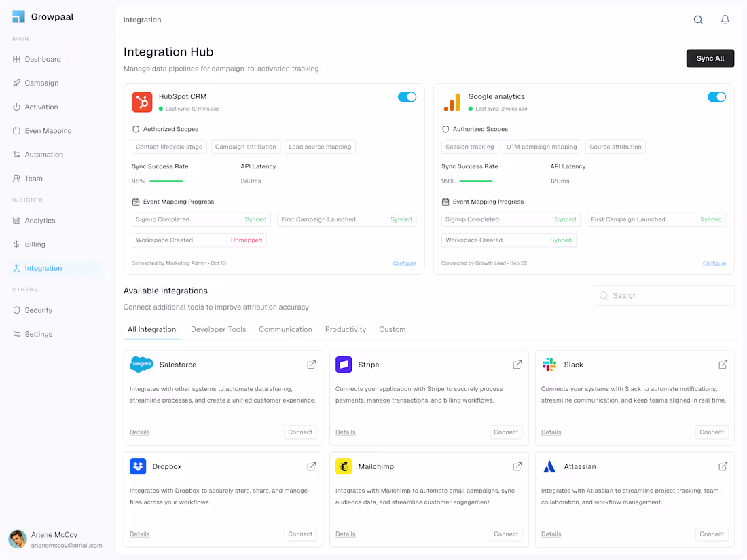Screen dimensions: 747x560
Task: Connect the Salesforce integration
Action: pyautogui.click(x=300, y=432)
